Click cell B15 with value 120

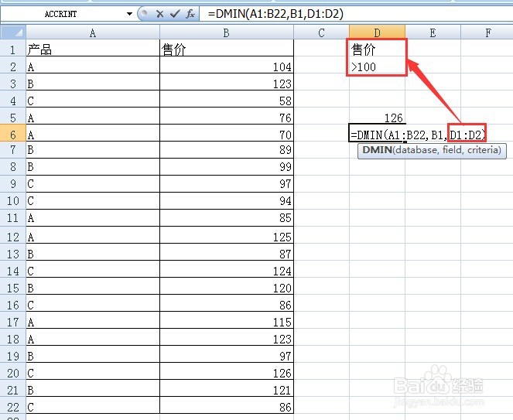click(x=227, y=286)
